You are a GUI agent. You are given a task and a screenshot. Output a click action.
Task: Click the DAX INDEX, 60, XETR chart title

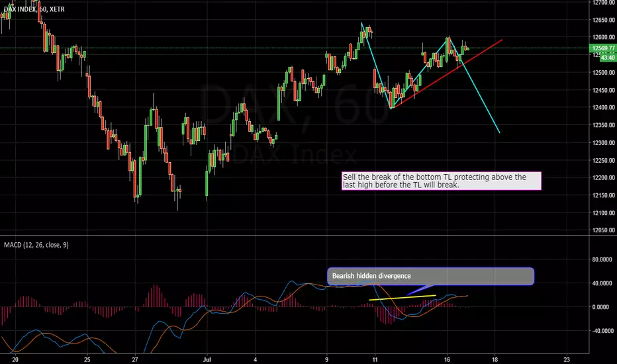click(34, 9)
